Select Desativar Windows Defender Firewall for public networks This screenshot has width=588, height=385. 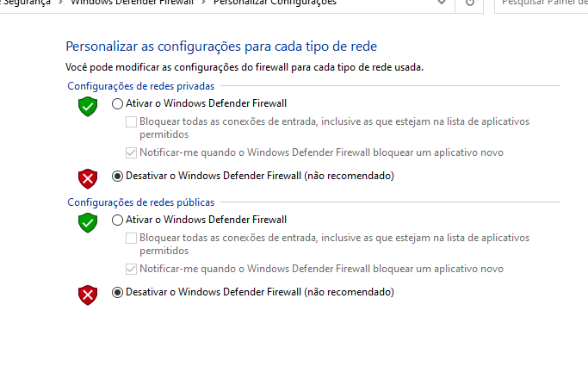[x=117, y=292]
